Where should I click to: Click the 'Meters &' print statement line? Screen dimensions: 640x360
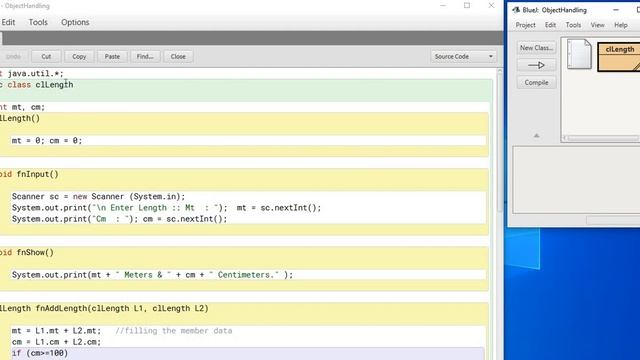pos(152,275)
